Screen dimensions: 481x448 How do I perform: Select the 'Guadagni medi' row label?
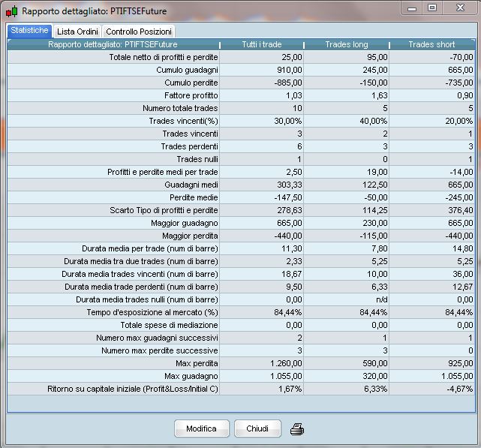click(x=191, y=185)
